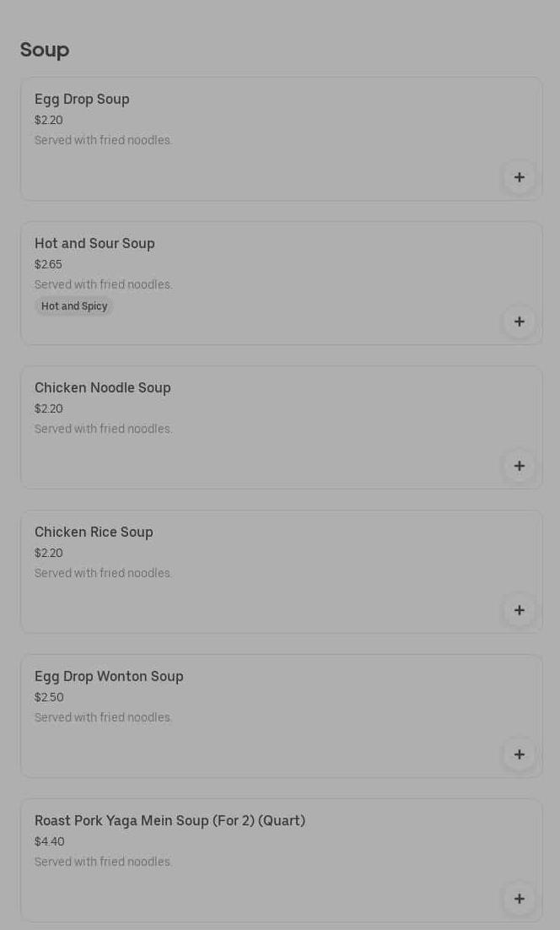Click Chicken Rice Soup's fried noodles description
The width and height of the screenshot is (560, 930).
point(103,573)
